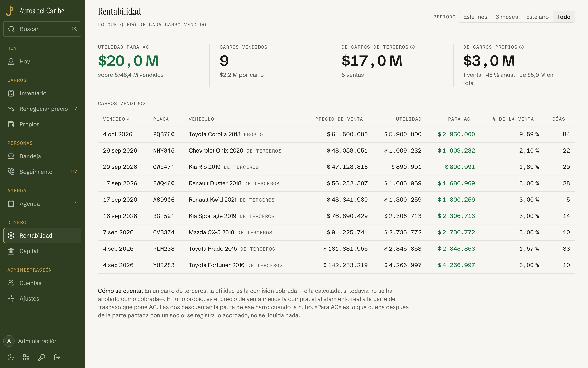The image size is (588, 368).
Task: Click the $ 4.266.997 Para AC value
Action: pos(456,265)
